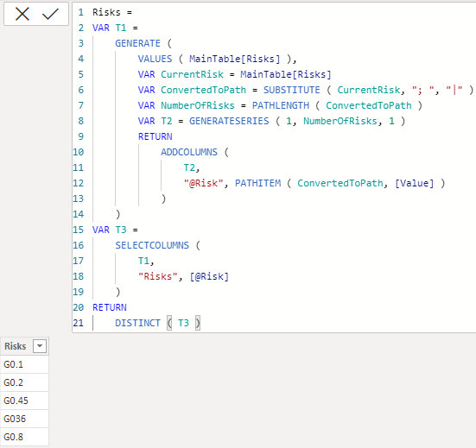Image resolution: width=476 pixels, height=448 pixels.
Task: Click T3 inside DISTINCT on line 21
Action: click(183, 323)
